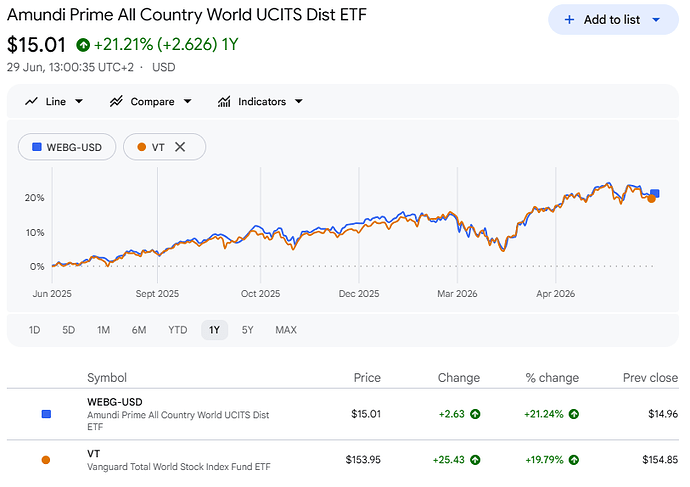
Task: Switch to 5D time range
Action: [x=69, y=330]
